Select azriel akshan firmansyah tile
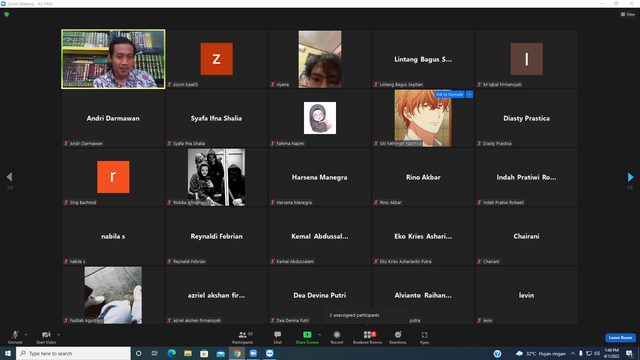This screenshot has height=360, width=640. coord(216,295)
